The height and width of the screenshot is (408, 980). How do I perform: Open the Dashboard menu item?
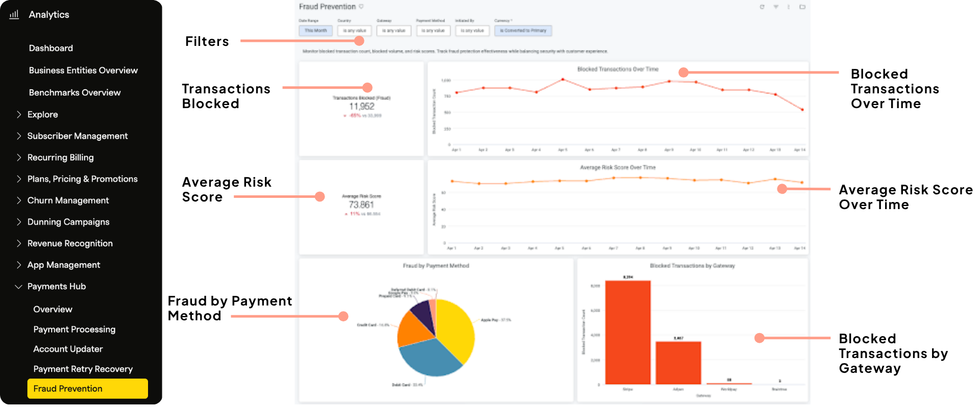click(51, 48)
